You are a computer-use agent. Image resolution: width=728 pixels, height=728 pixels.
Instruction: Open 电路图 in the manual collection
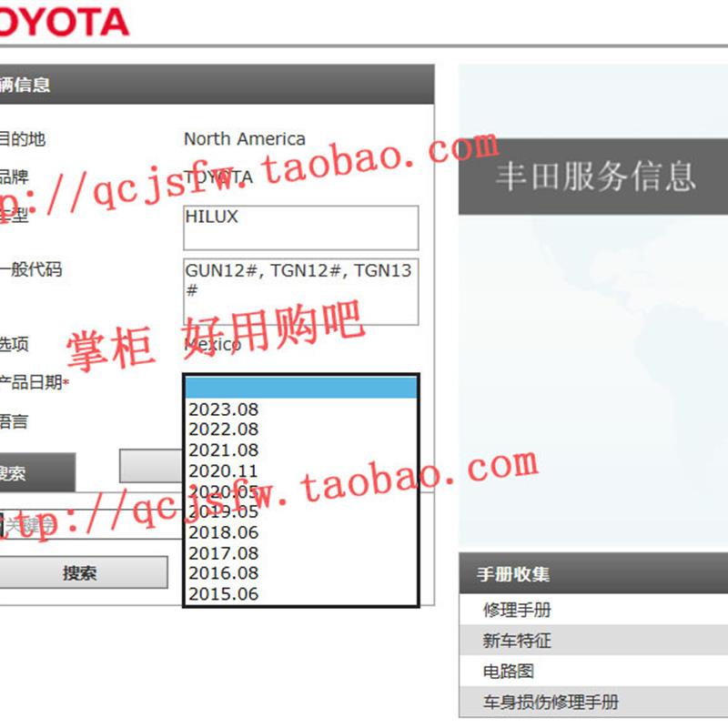point(593,671)
